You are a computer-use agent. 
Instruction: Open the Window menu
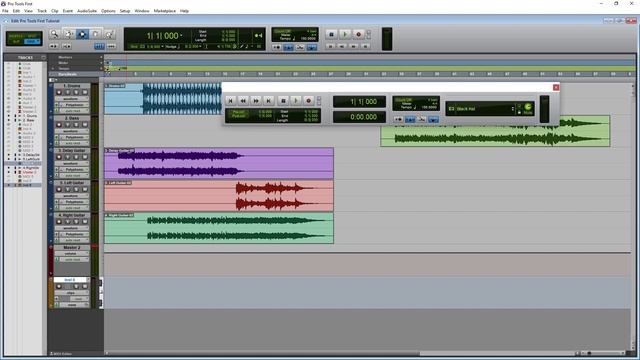point(142,11)
